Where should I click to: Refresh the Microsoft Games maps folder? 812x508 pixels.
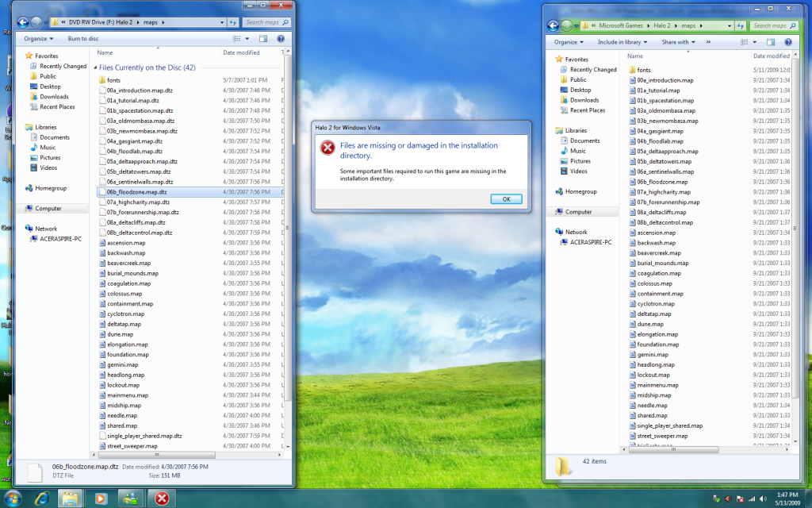[x=741, y=25]
